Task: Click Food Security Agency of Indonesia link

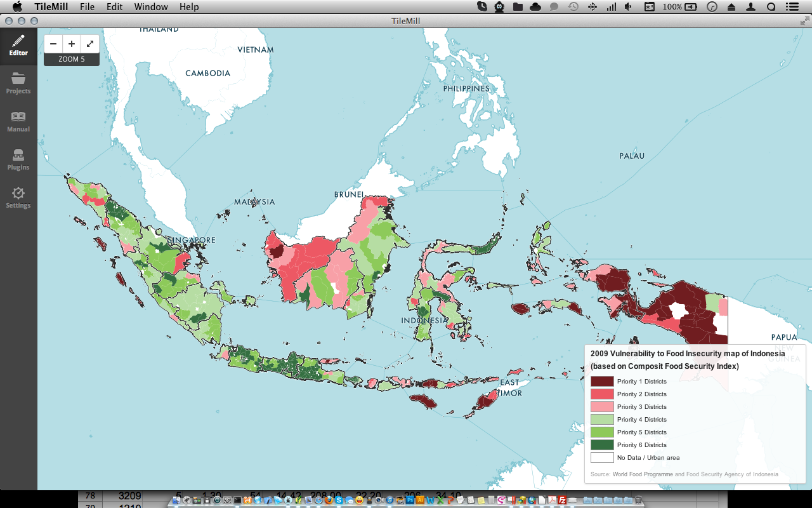Action: [x=732, y=474]
